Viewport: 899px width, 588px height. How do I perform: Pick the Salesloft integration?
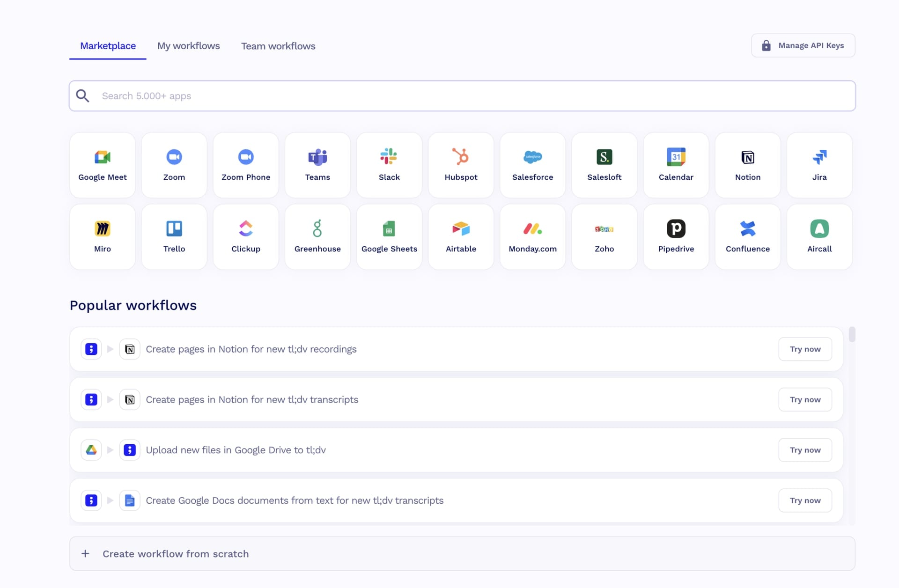pyautogui.click(x=604, y=165)
